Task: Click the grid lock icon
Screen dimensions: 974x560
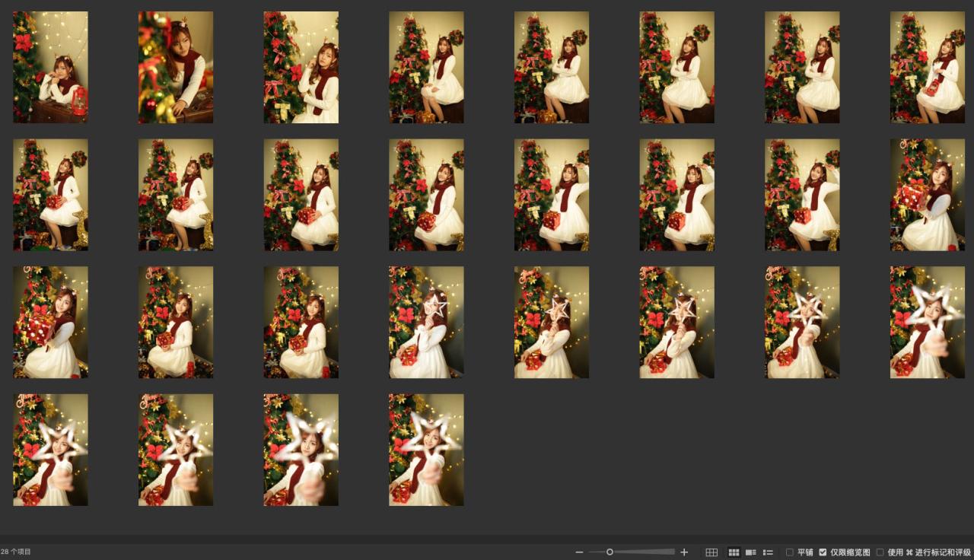Action: coord(711,552)
